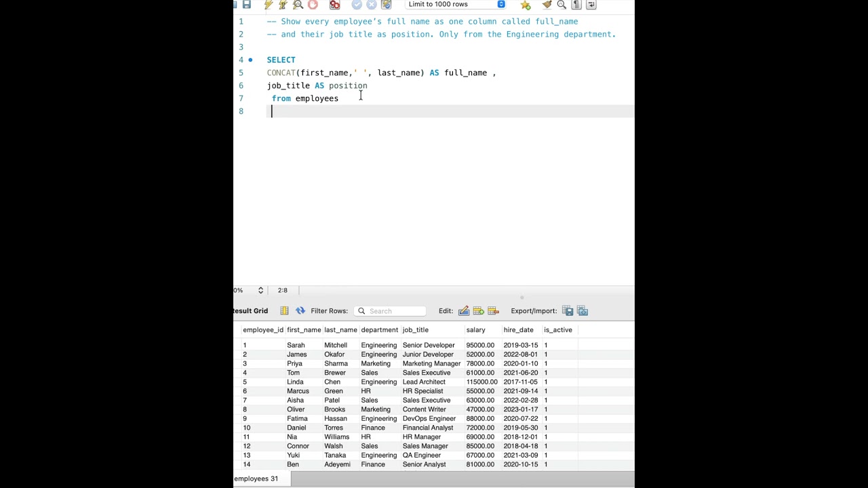Open find panel magnifier icon
868x488 pixels.
pyautogui.click(x=561, y=4)
